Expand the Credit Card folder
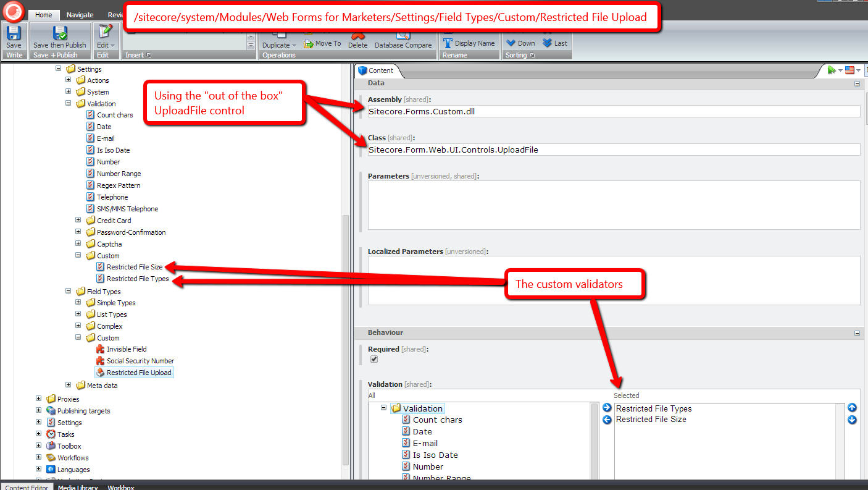 coord(78,221)
